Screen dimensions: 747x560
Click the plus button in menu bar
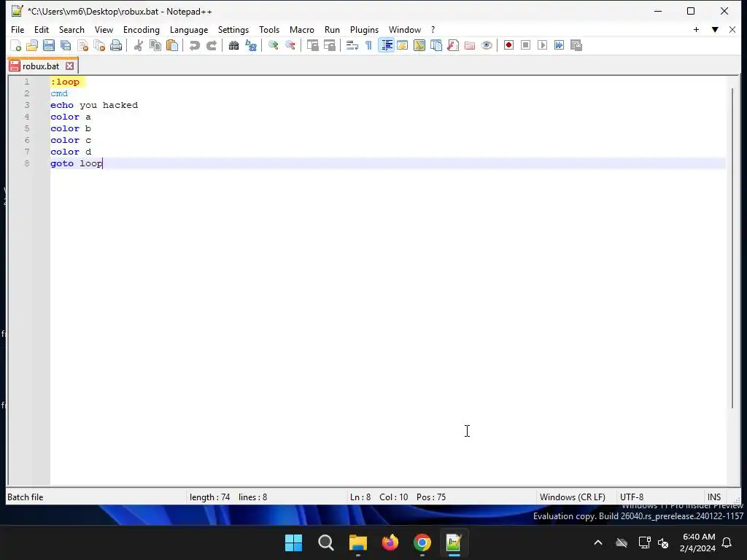point(696,29)
